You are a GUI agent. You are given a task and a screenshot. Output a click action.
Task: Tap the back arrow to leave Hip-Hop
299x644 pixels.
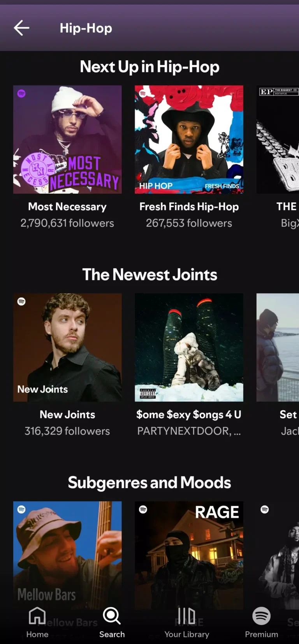point(21,28)
